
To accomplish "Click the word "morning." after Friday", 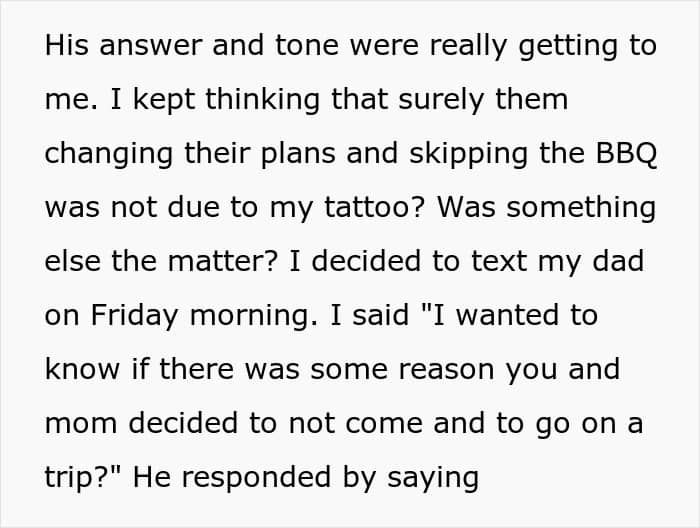I will point(254,317).
